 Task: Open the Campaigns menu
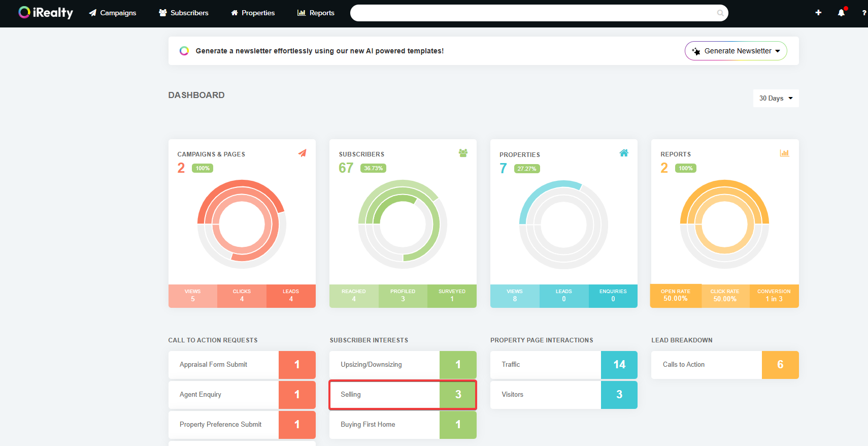(113, 13)
